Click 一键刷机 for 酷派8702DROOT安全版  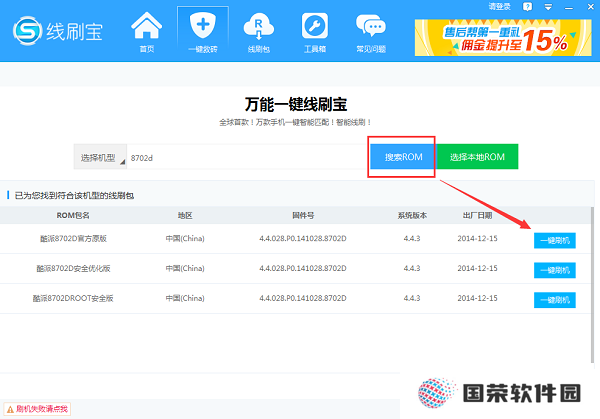coord(555,300)
